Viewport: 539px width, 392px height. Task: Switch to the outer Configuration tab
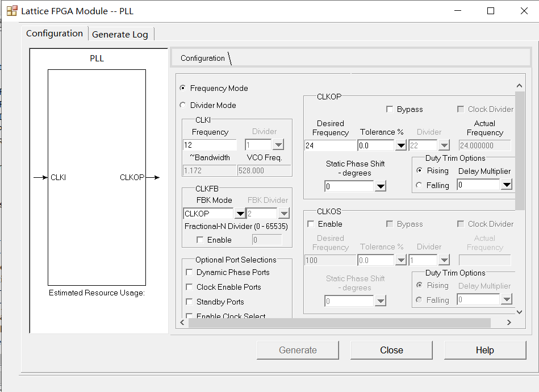(55, 34)
